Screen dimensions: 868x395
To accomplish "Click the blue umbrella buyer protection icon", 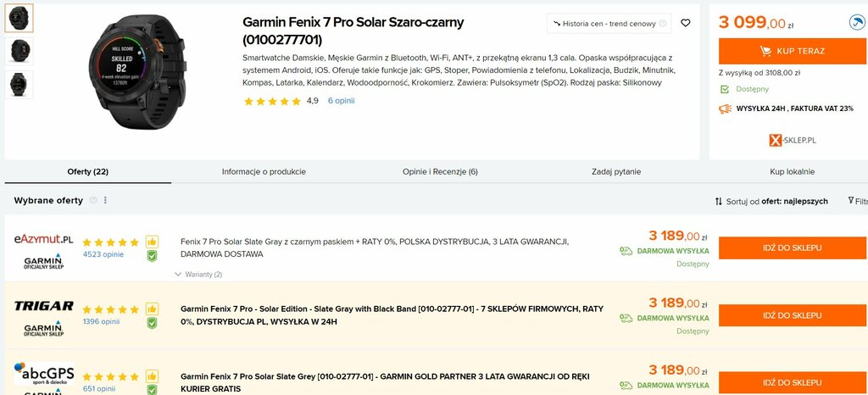I will pos(856,23).
